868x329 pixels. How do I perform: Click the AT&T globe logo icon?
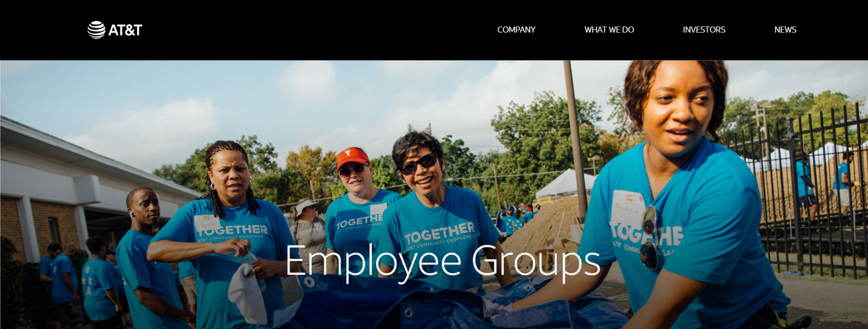point(96,30)
